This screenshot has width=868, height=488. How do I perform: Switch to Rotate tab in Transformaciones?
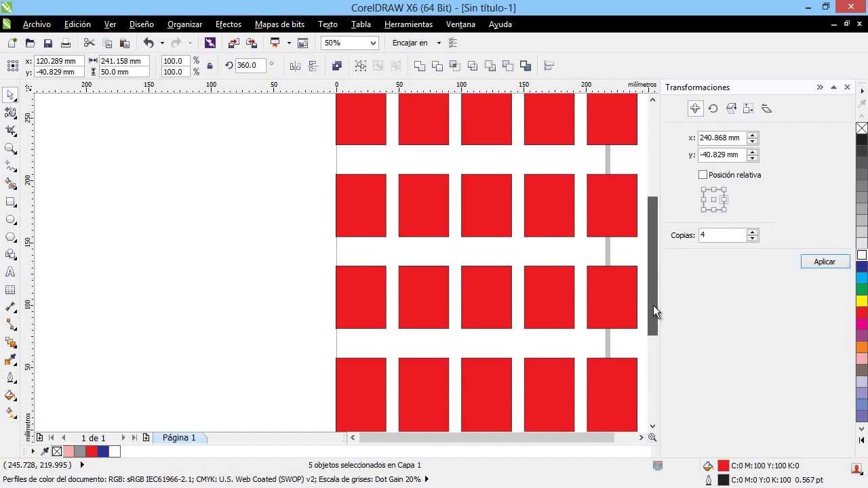pyautogui.click(x=713, y=108)
